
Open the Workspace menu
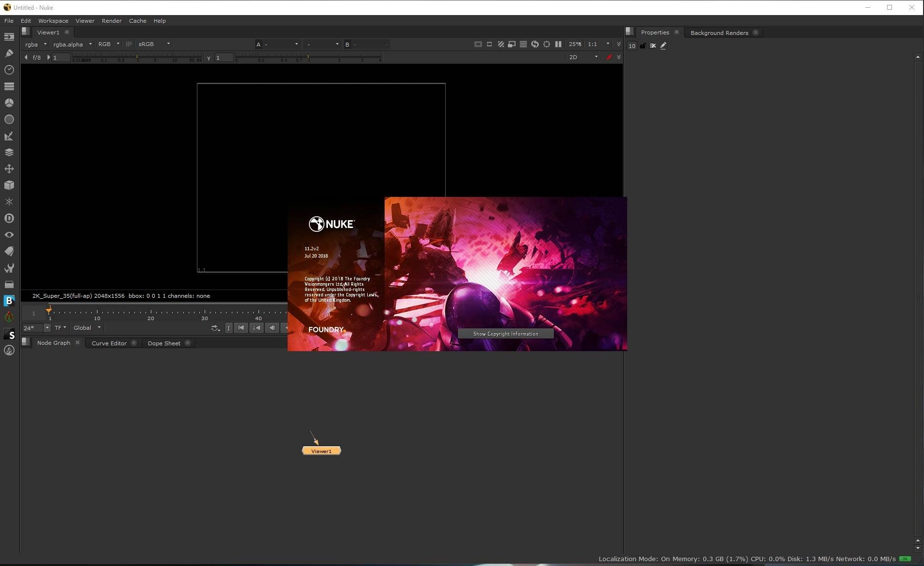53,21
